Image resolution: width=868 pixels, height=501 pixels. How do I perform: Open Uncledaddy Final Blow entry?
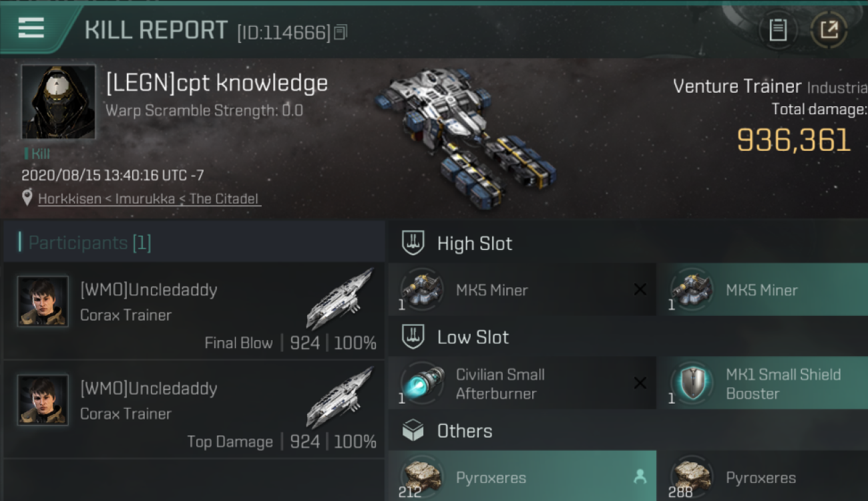tap(194, 311)
